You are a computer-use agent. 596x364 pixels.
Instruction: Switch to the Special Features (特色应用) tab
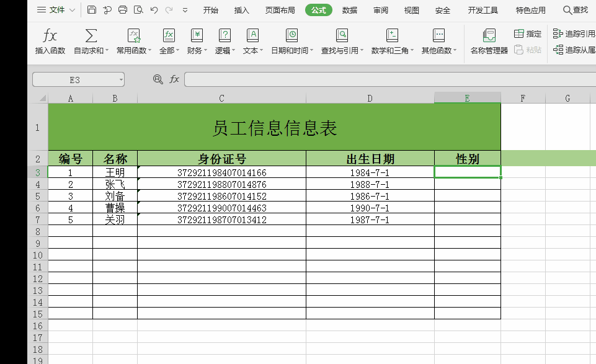pyautogui.click(x=531, y=11)
